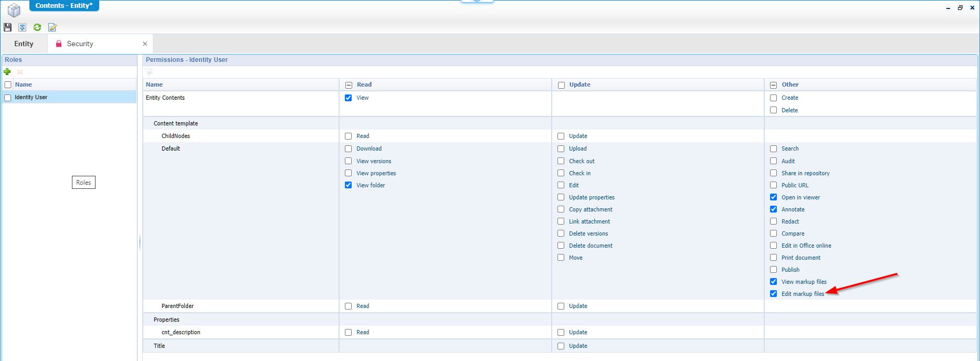
Task: Enable the Download permission checkbox
Action: click(349, 149)
